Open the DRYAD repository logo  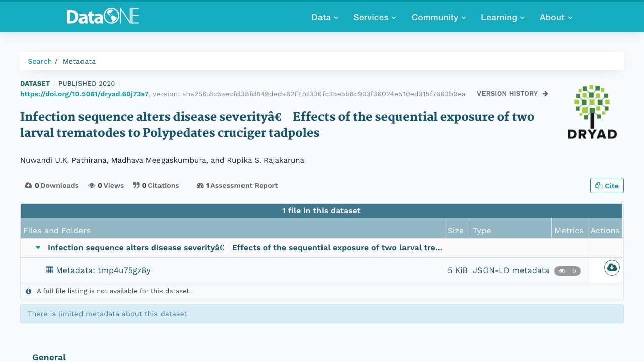tap(592, 112)
